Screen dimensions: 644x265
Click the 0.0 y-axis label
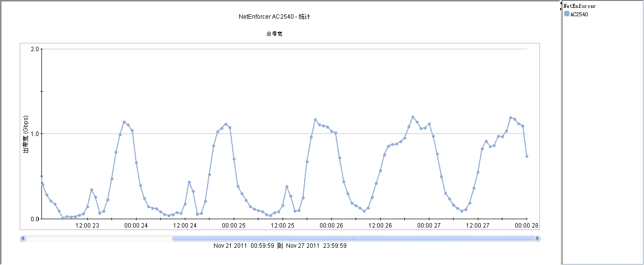coord(35,219)
